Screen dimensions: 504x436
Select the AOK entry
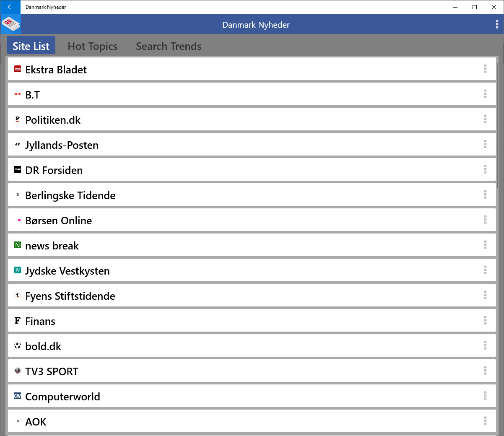coord(252,421)
